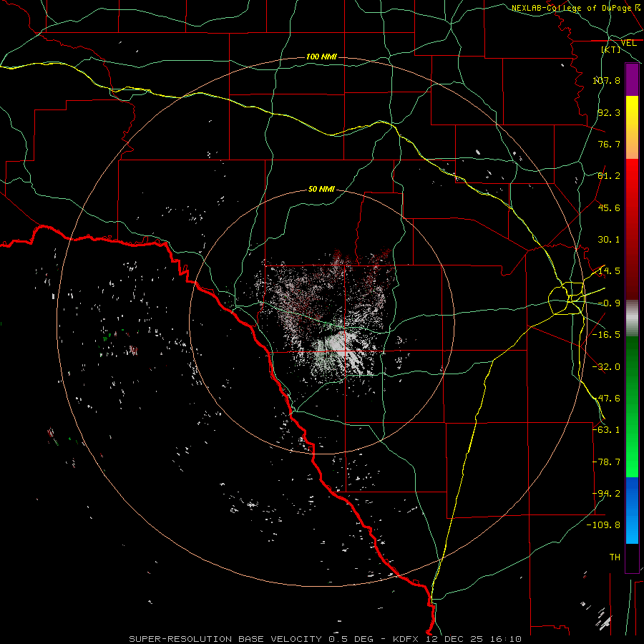This screenshot has height=644, width=644.
Task: Click the -94.2 legend value
Action: [x=606, y=494]
